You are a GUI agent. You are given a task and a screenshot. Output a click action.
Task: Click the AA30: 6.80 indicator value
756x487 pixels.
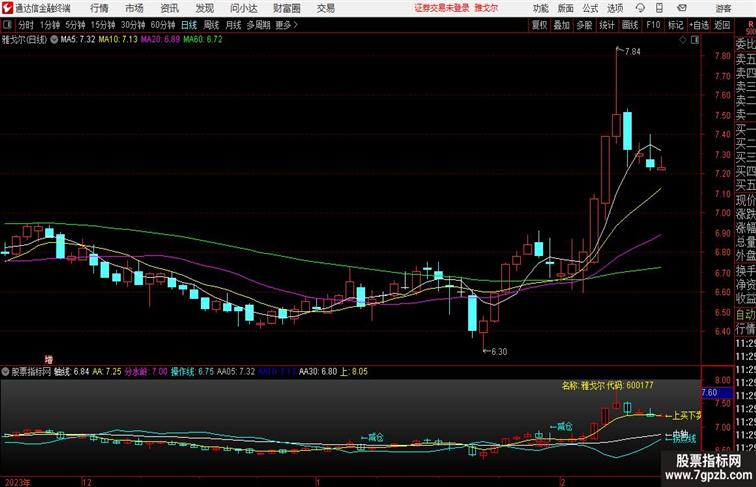pyautogui.click(x=318, y=372)
